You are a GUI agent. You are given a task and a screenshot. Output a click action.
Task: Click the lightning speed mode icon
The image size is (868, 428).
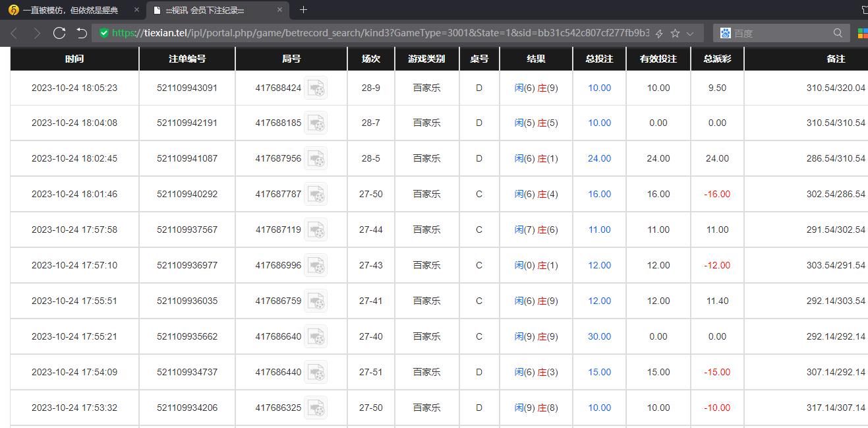click(659, 33)
